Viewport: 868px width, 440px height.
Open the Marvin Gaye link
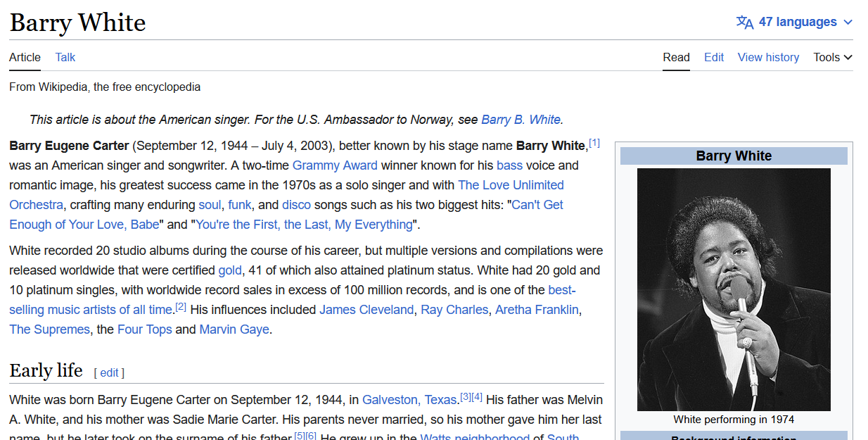[x=234, y=329]
